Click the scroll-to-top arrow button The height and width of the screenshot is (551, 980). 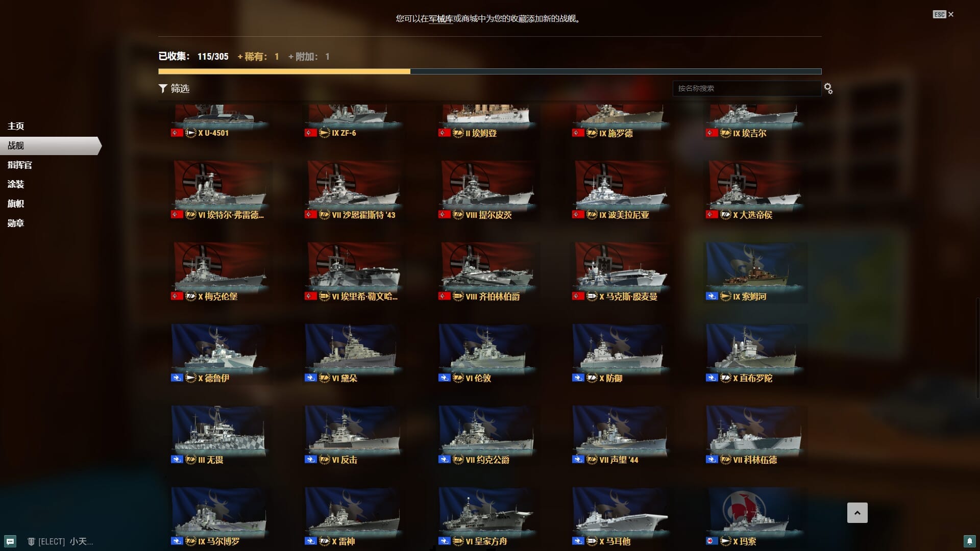point(857,513)
